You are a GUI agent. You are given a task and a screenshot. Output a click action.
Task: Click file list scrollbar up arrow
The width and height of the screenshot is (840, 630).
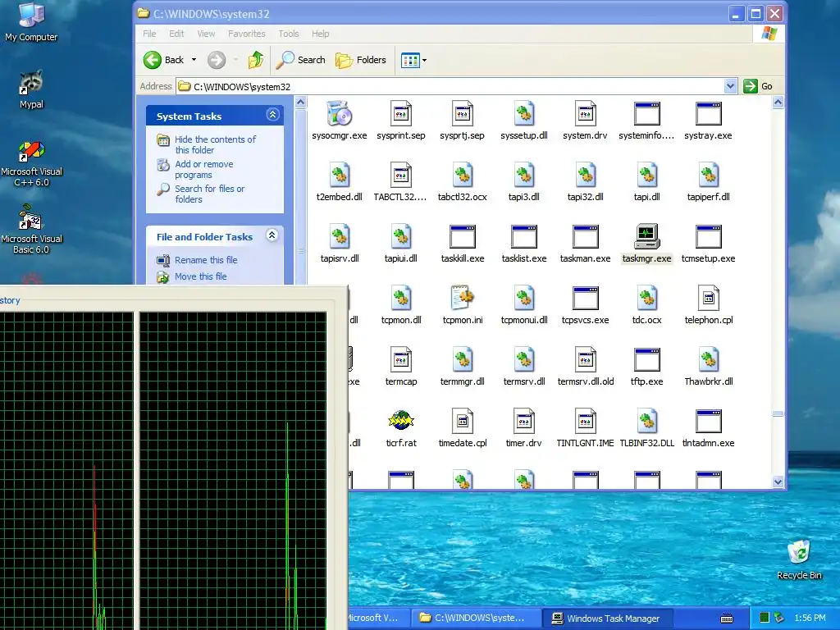778,102
